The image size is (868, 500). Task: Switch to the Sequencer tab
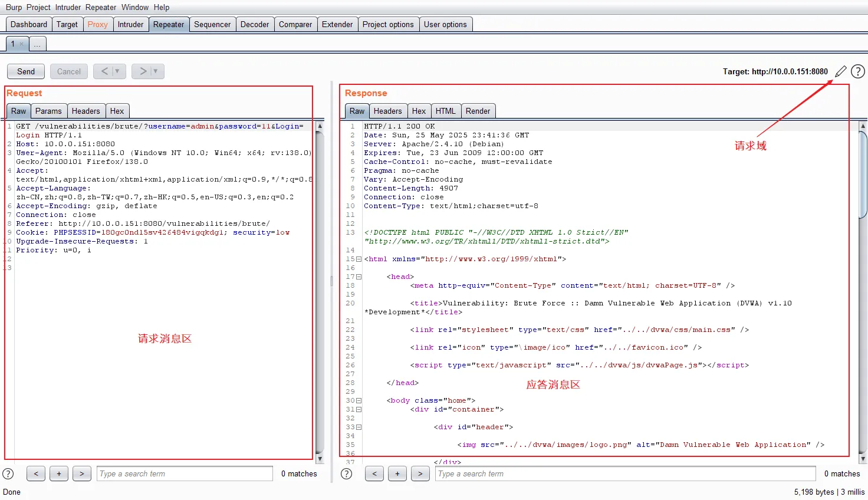click(x=212, y=24)
